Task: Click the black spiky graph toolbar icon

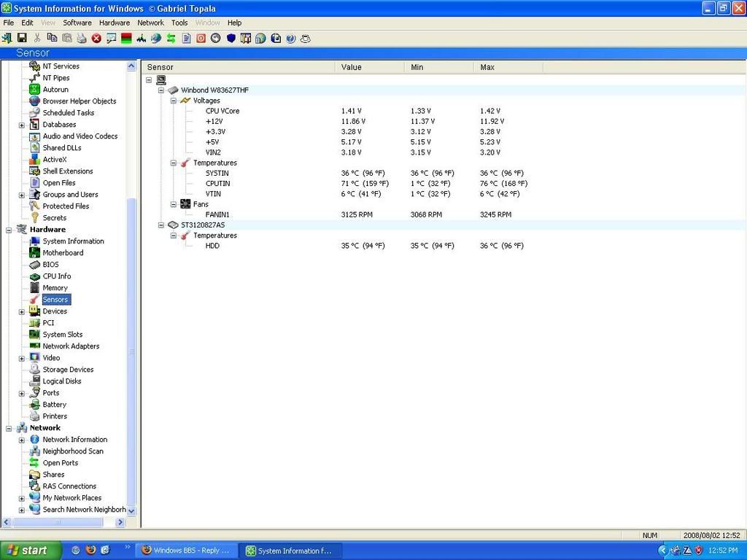Action: point(141,39)
